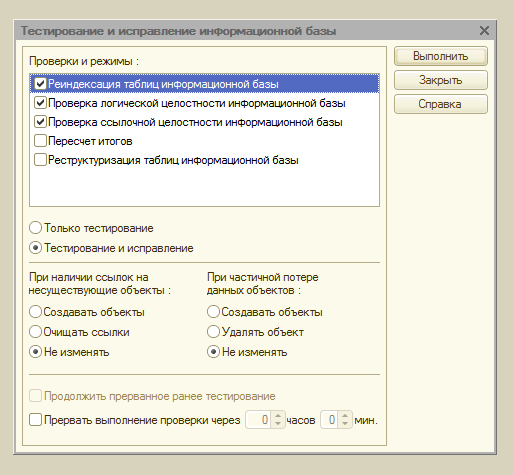The image size is (513, 475).
Task: Enable Реструктуризация таблиц информационной базы checkbox
Action: click(x=40, y=160)
